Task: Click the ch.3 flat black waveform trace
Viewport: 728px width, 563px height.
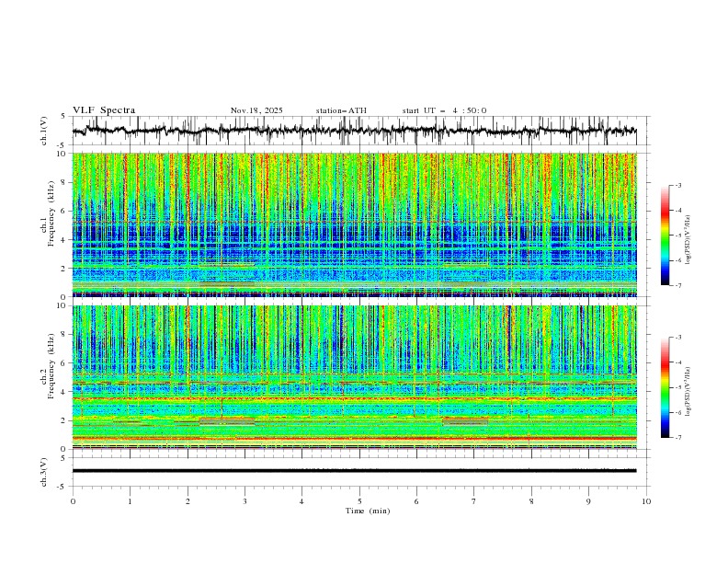Action: (354, 471)
